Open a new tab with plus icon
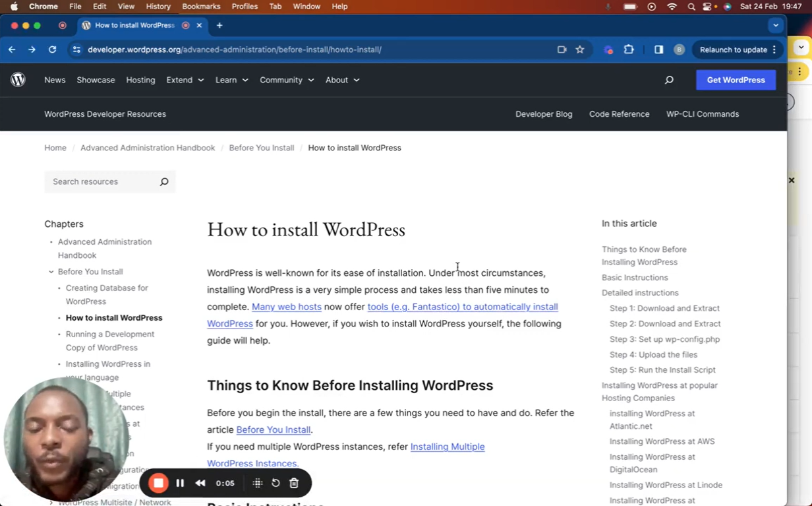 pyautogui.click(x=219, y=25)
